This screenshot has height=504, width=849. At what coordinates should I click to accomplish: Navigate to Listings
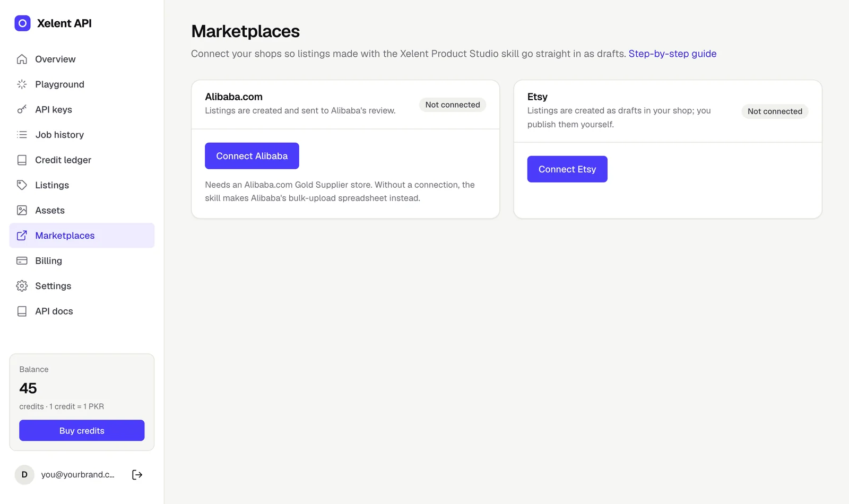[82, 185]
